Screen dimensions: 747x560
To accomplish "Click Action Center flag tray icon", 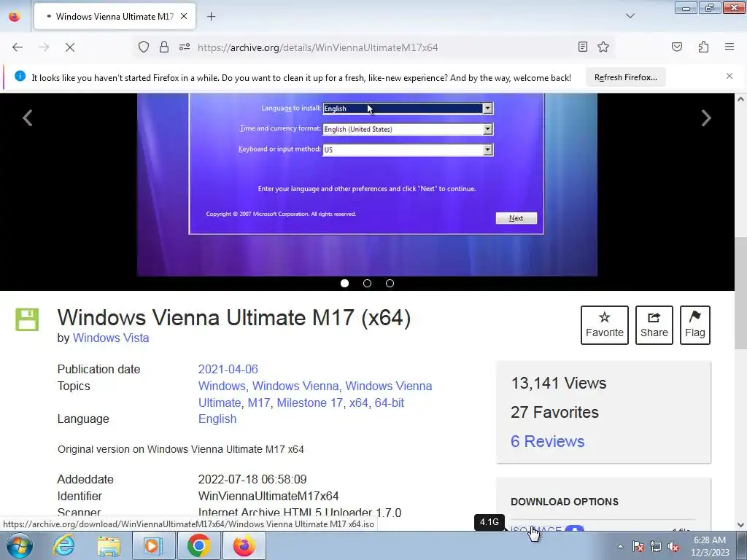I will pos(638,546).
